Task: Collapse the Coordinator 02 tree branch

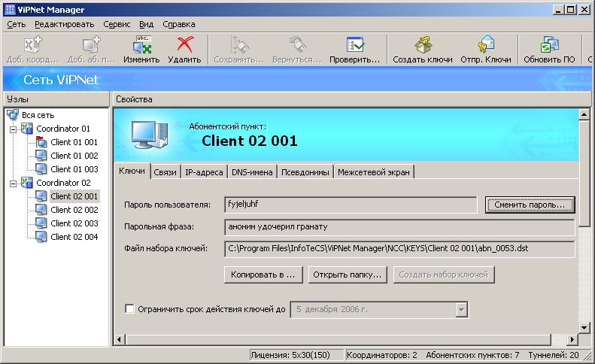Action: [14, 184]
